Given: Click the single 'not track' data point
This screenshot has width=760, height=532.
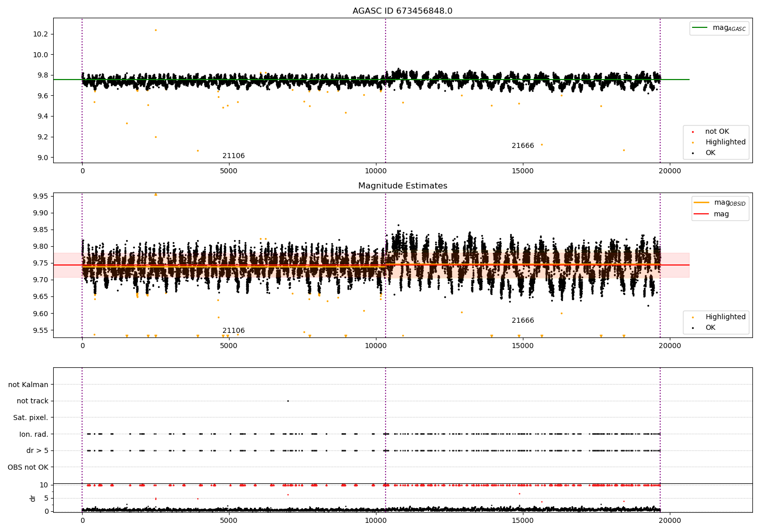Looking at the screenshot, I should pyautogui.click(x=288, y=401).
